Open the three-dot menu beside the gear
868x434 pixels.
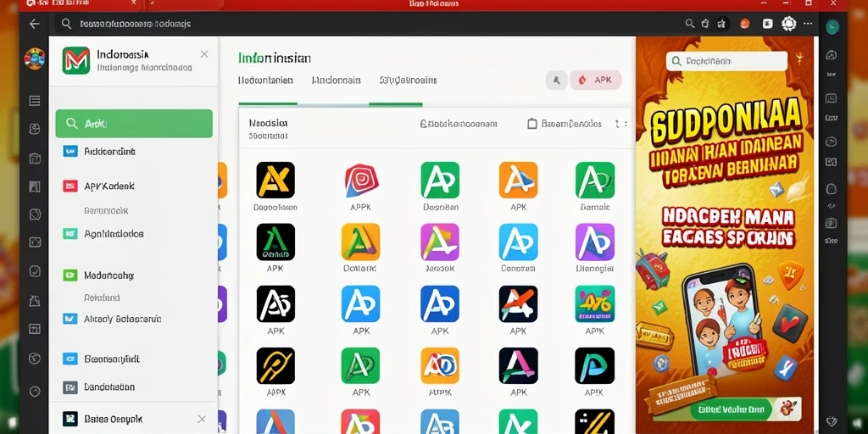tap(808, 24)
